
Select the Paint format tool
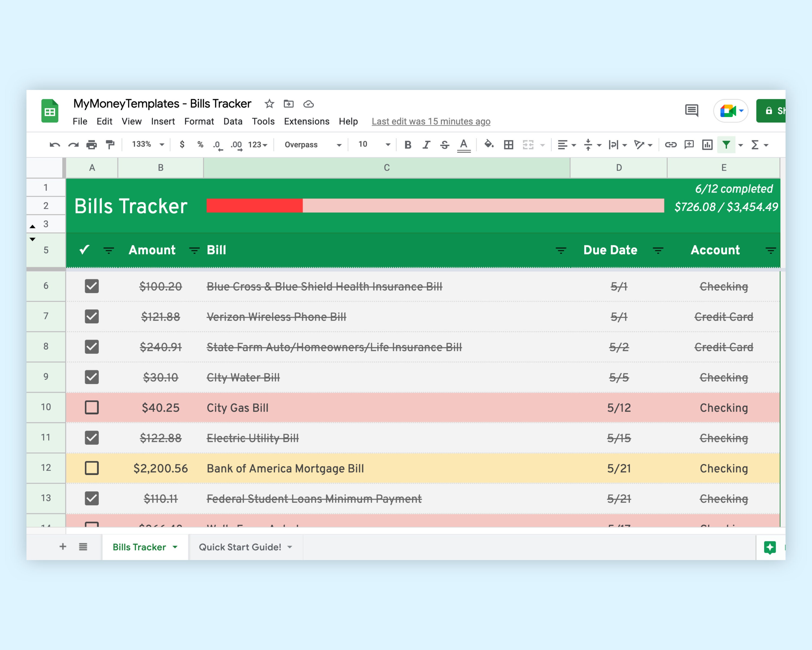coord(110,145)
